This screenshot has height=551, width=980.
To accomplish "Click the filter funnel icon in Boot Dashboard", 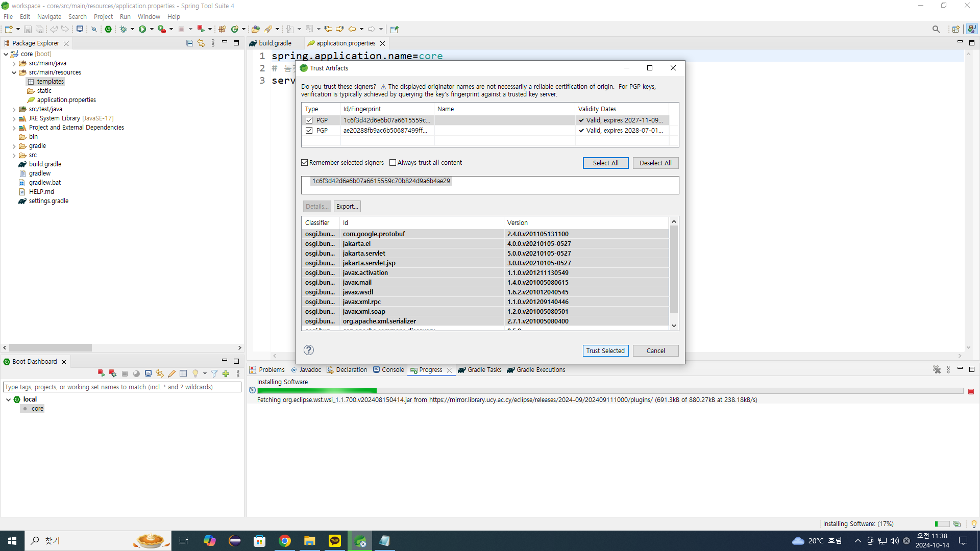I will pyautogui.click(x=214, y=373).
